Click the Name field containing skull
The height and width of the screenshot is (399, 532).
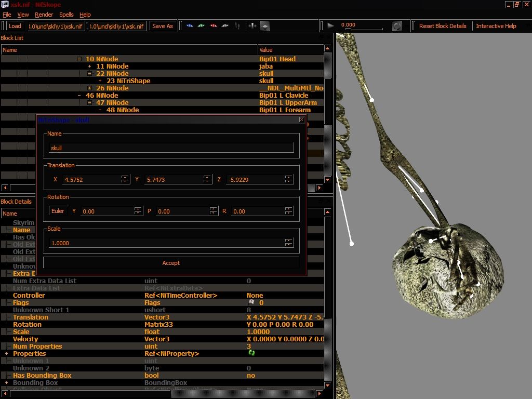(x=171, y=148)
